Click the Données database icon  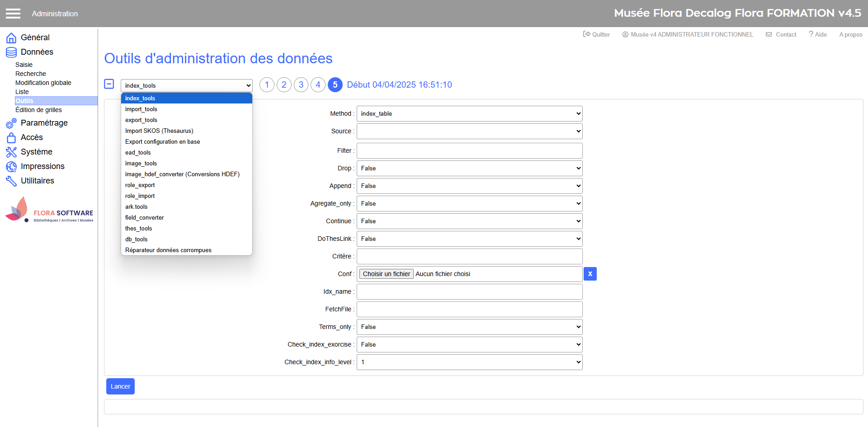11,52
